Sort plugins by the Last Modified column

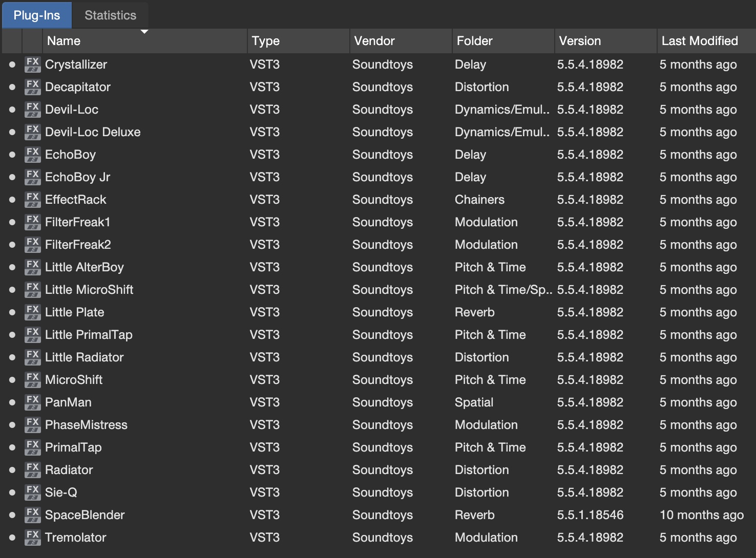pyautogui.click(x=700, y=41)
